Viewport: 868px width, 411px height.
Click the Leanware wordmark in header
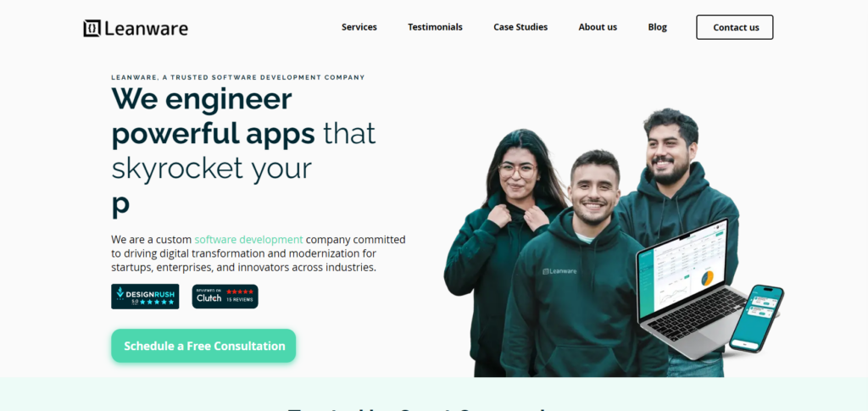click(x=146, y=28)
